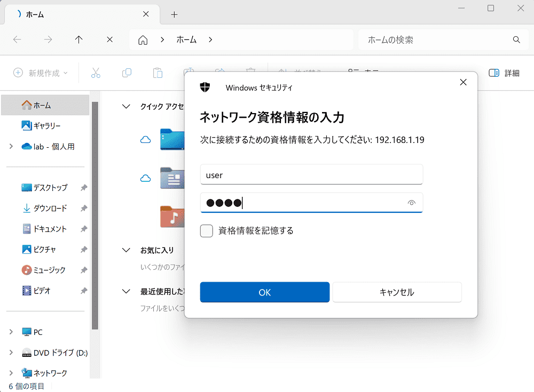This screenshot has width=534, height=392.
Task: Expand the PC tree node
Action: coord(11,332)
